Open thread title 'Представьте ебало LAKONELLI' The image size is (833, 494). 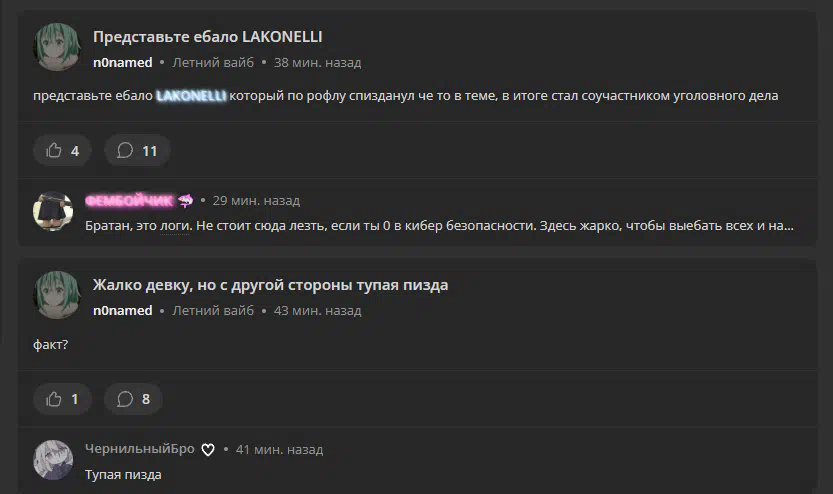click(208, 37)
